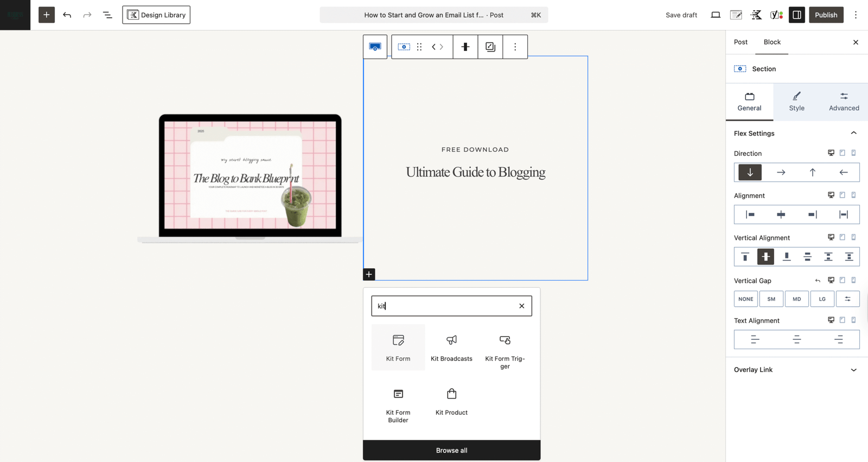Set flex direction to horizontal right arrow
The width and height of the screenshot is (868, 462).
click(781, 172)
